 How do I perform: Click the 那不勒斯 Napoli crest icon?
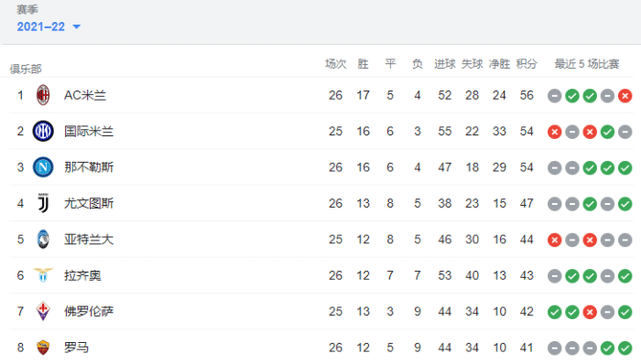(x=43, y=167)
